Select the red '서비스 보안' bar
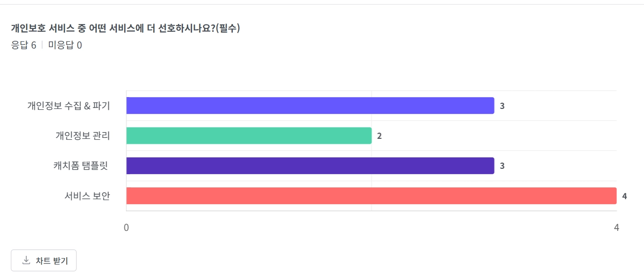Image resolution: width=644 pixels, height=279 pixels. 371,196
